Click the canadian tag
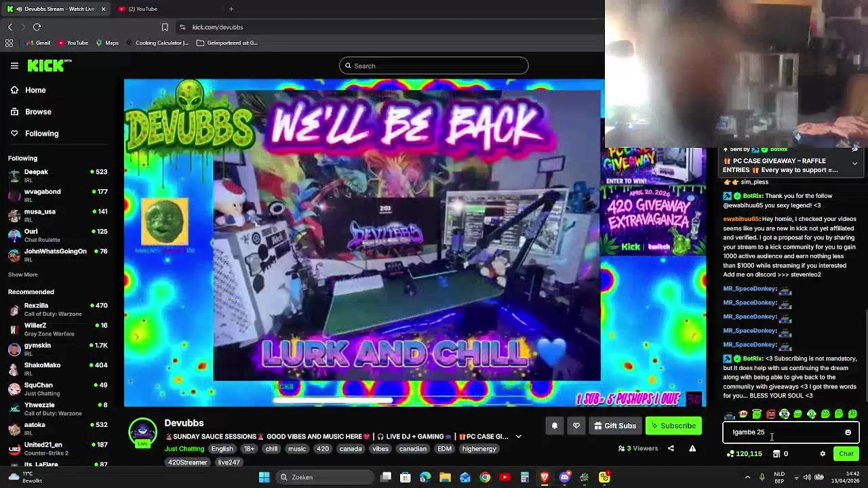The height and width of the screenshot is (488, 868). [x=412, y=449]
